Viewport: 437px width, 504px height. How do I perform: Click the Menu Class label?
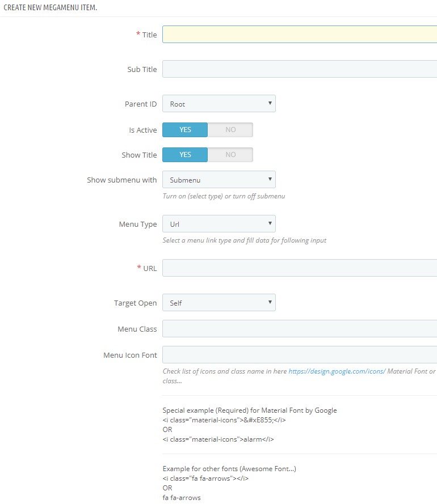pos(137,329)
